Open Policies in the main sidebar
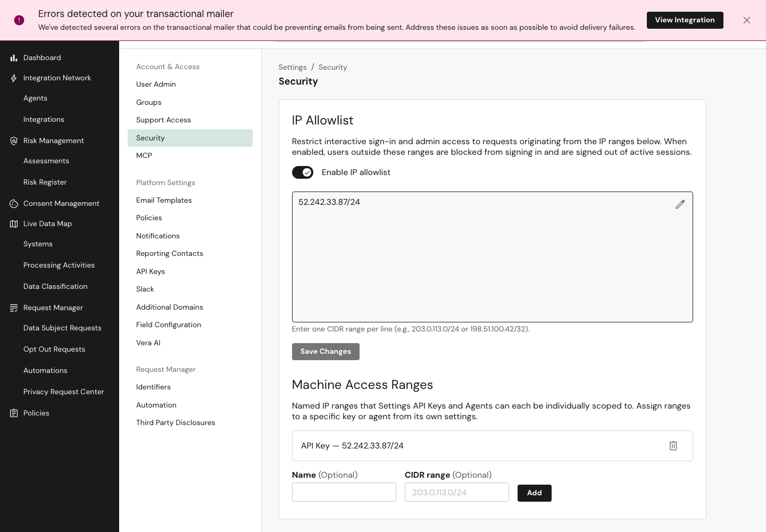Image resolution: width=766 pixels, height=532 pixels. pos(36,413)
